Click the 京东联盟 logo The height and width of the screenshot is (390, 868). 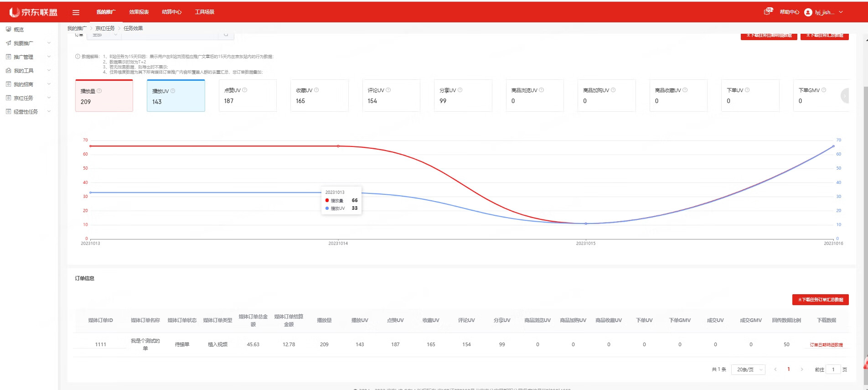34,12
